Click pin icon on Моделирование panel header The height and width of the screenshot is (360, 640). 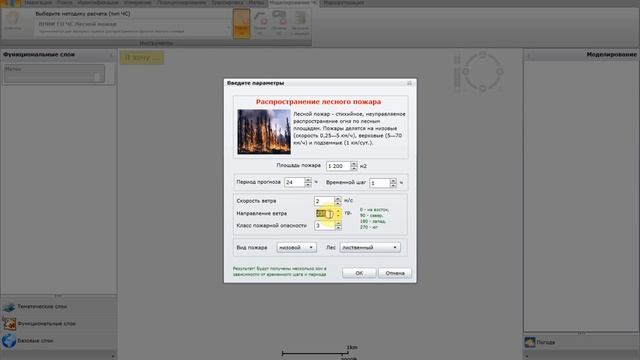[x=529, y=55]
